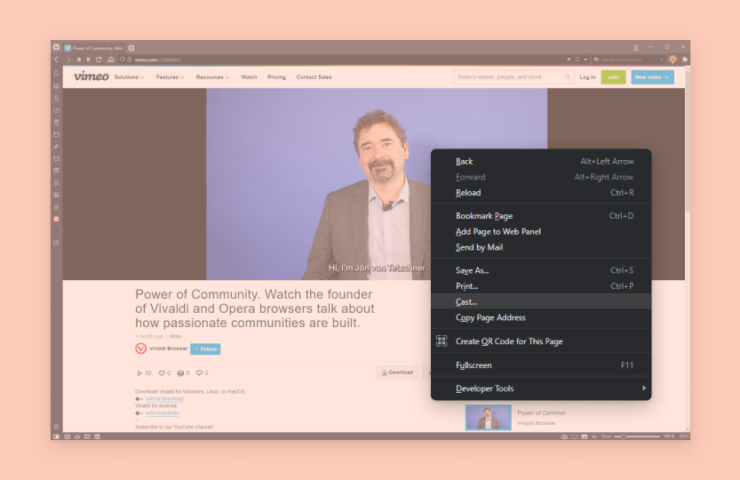Open the Vivaldi menu icon
Image resolution: width=740 pixels, height=480 pixels.
click(x=56, y=47)
